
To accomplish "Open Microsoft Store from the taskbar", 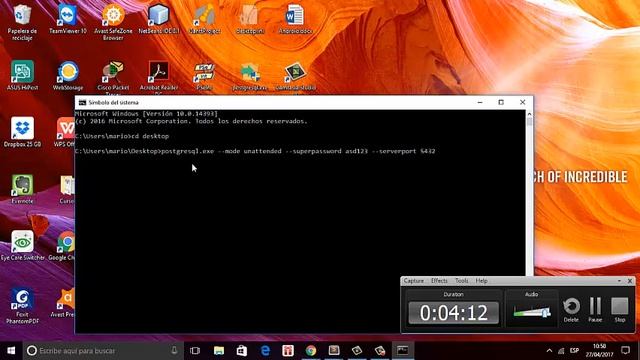I will 242,350.
